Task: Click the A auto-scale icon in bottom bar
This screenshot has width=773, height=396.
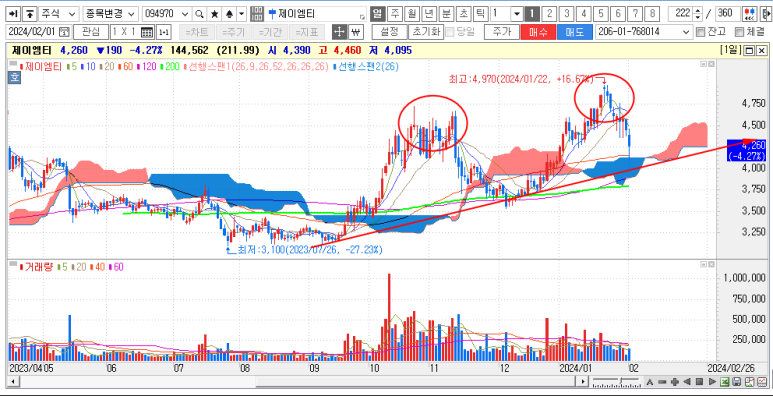Action: [650, 382]
